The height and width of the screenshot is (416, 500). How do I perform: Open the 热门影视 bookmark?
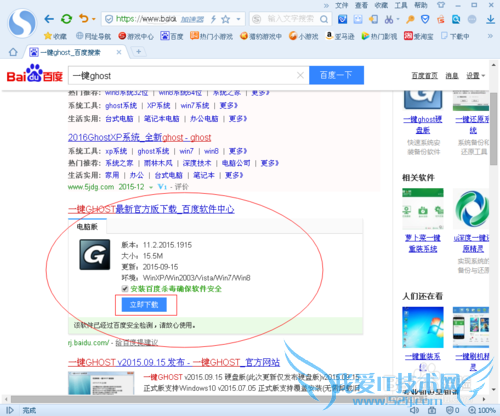[x=379, y=36]
